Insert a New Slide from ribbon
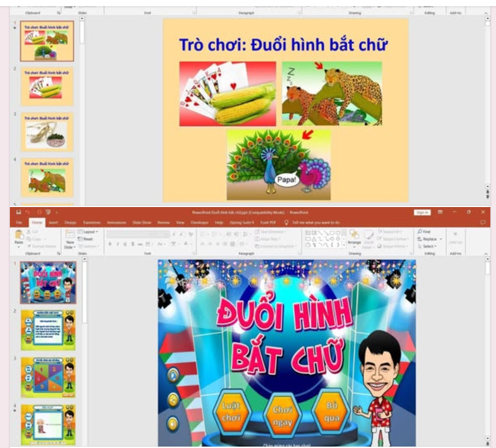The height and width of the screenshot is (448, 496). pyautogui.click(x=69, y=239)
